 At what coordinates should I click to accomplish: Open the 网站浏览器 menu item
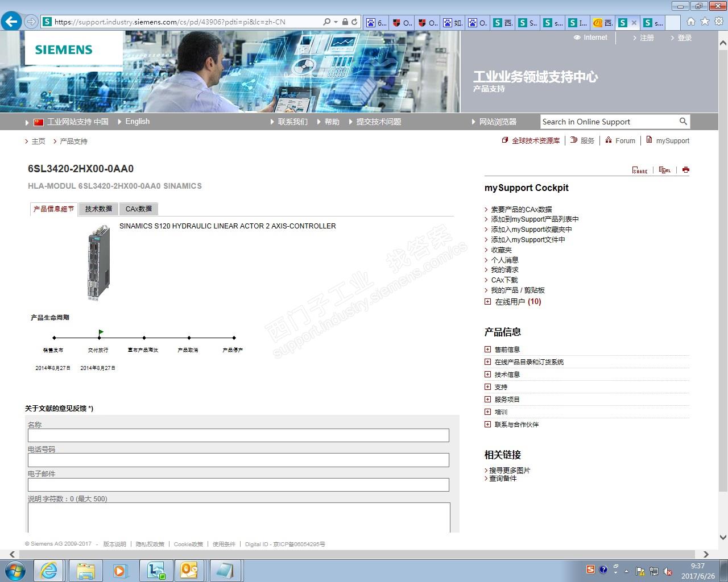pos(498,122)
